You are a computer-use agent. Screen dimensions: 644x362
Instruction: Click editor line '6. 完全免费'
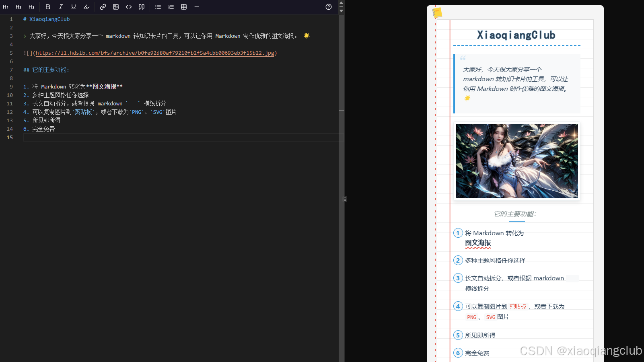pos(39,129)
